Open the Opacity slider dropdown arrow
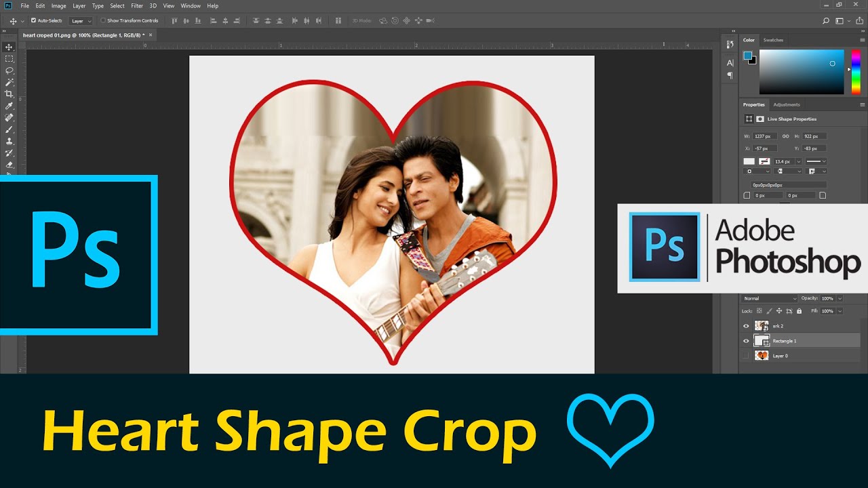This screenshot has height=488, width=868. pyautogui.click(x=840, y=298)
